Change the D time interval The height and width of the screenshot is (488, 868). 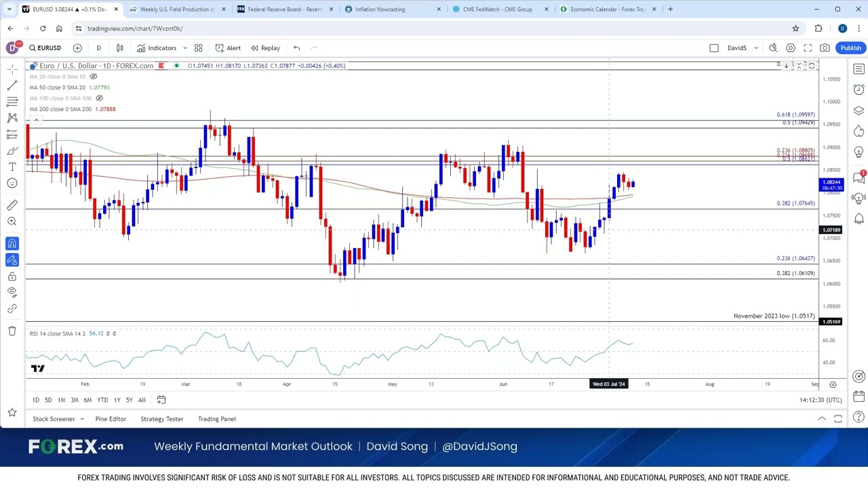coord(98,48)
